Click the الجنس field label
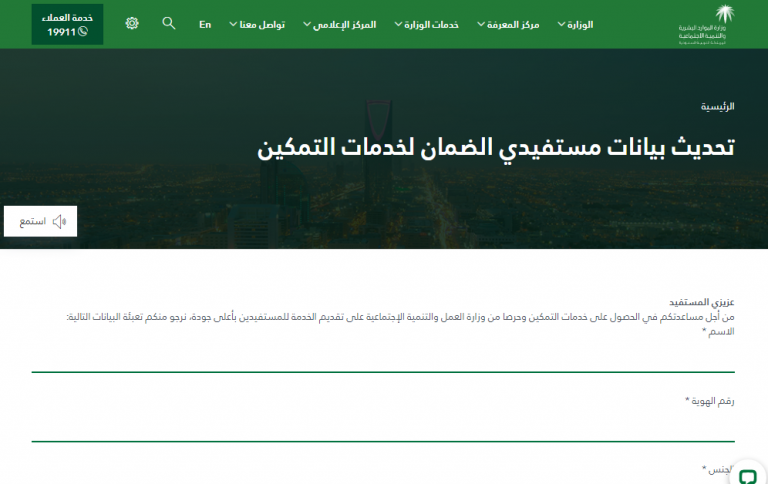 tap(718, 469)
